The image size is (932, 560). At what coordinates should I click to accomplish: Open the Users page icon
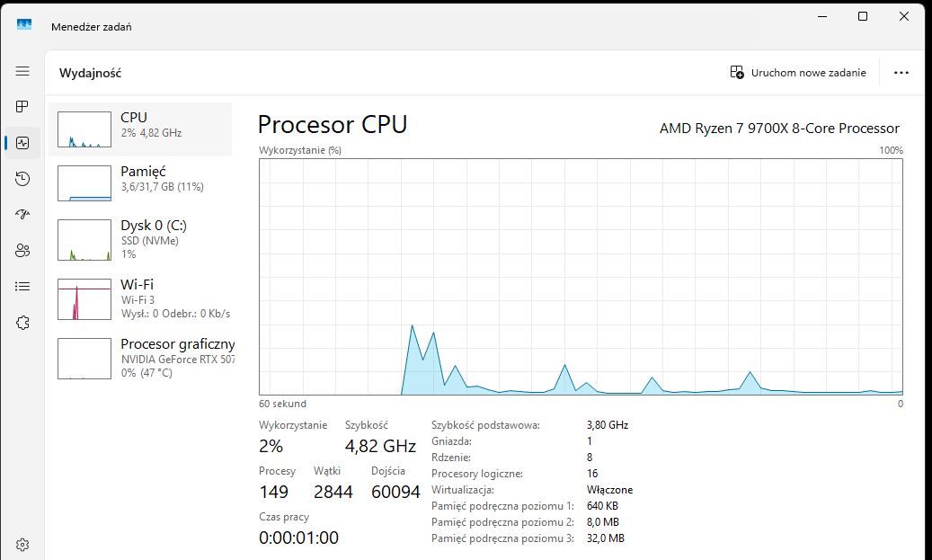point(22,251)
